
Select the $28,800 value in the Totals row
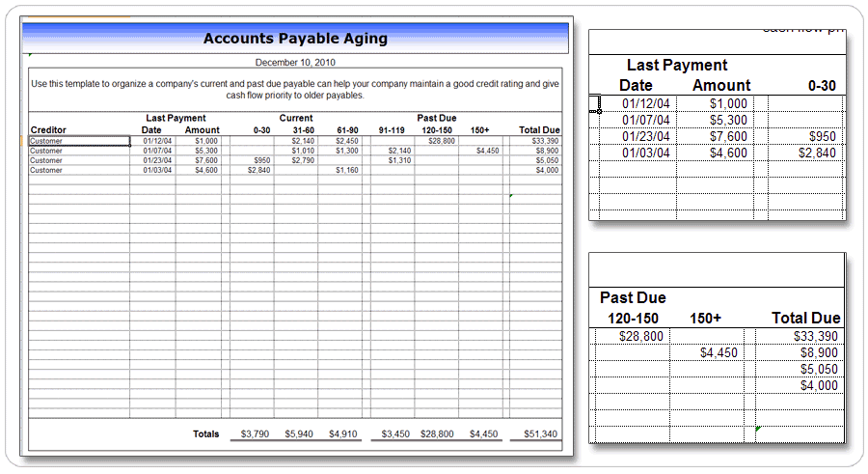[437, 434]
